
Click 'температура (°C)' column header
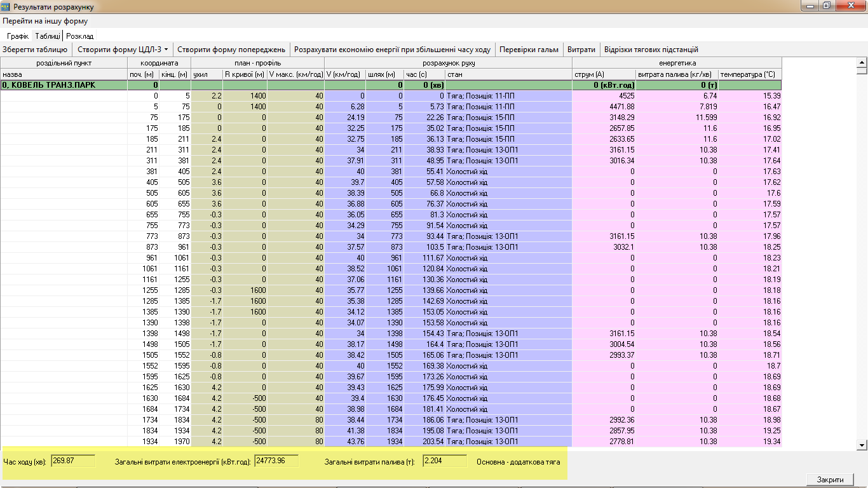coord(750,74)
